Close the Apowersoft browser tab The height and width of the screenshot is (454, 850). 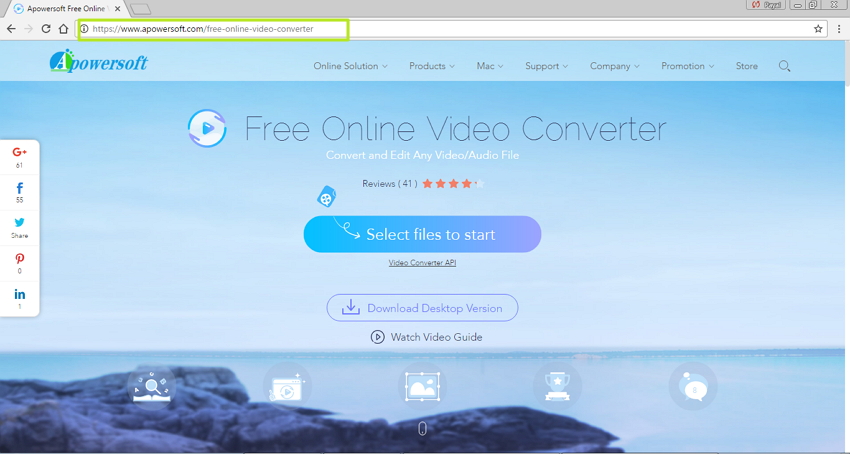(118, 9)
